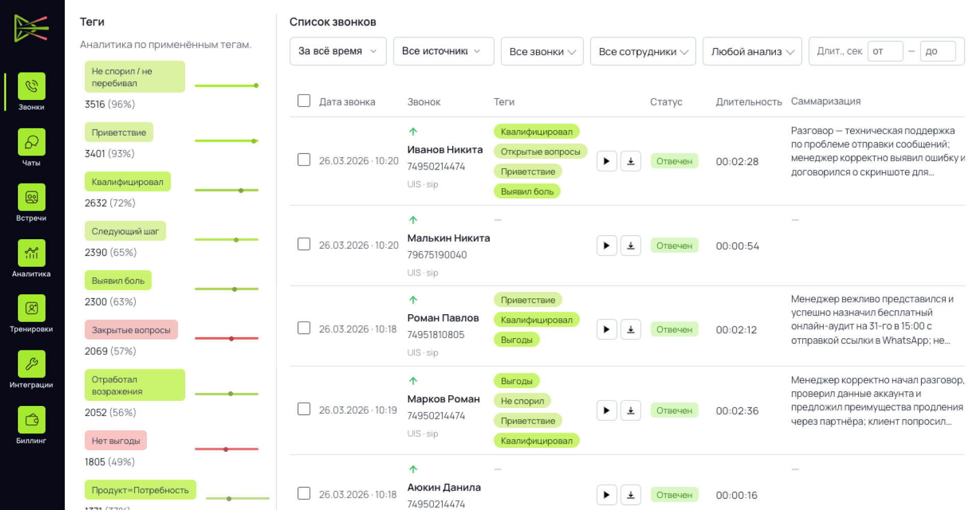
Task: Open the За всё время period dropdown
Action: [x=338, y=51]
